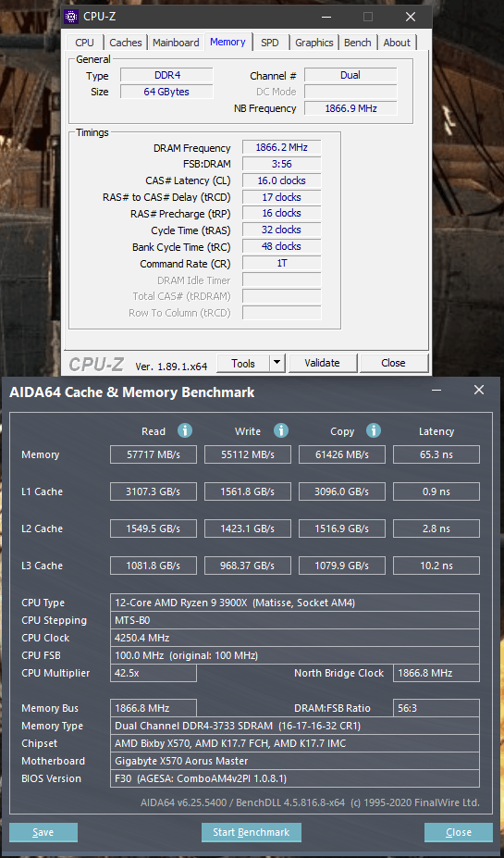
Task: Click the Memory Copy value 61426 MB/s
Action: 342,454
